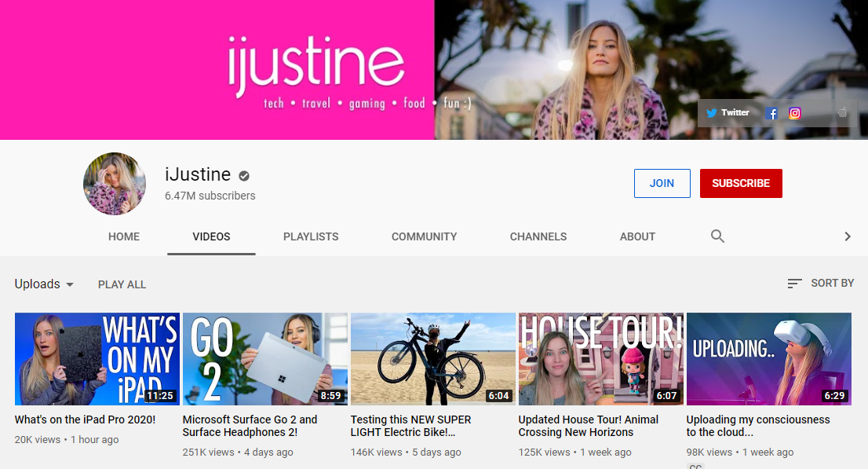Click "125K views" under House Tour video

pyautogui.click(x=544, y=453)
